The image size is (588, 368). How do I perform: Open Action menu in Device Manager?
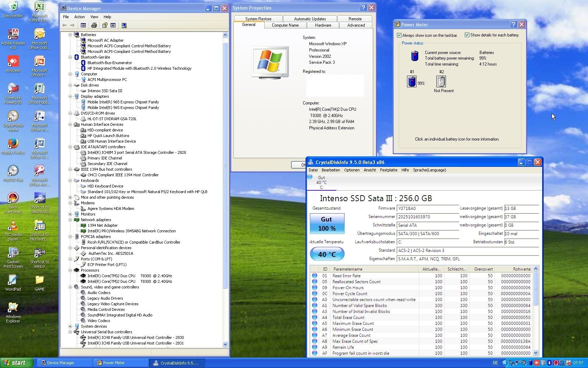point(79,17)
